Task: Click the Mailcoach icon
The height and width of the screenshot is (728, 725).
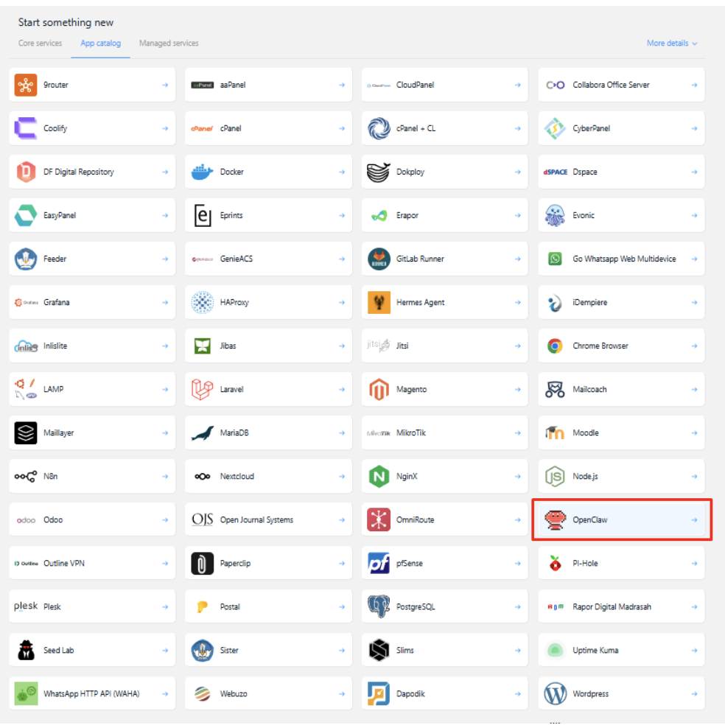Action: click(555, 390)
